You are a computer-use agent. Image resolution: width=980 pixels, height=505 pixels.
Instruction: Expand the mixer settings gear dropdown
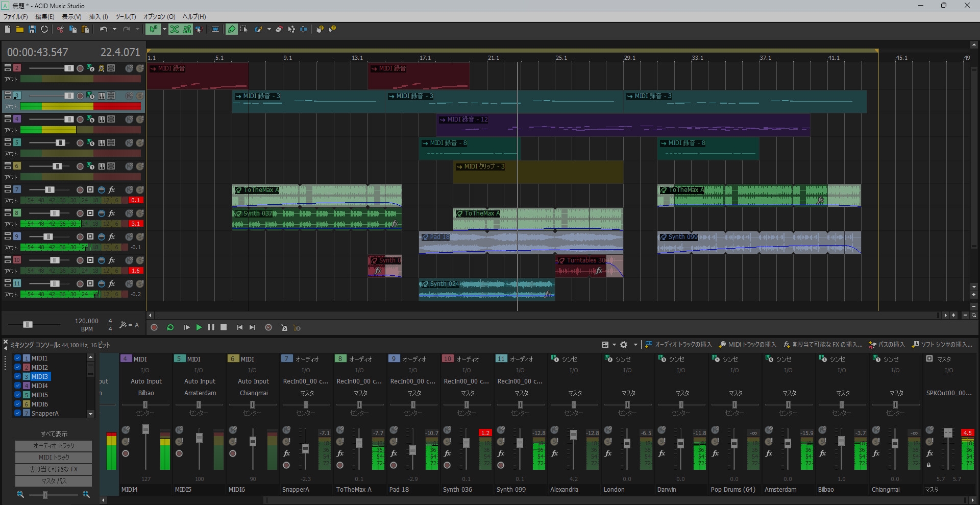tap(635, 345)
